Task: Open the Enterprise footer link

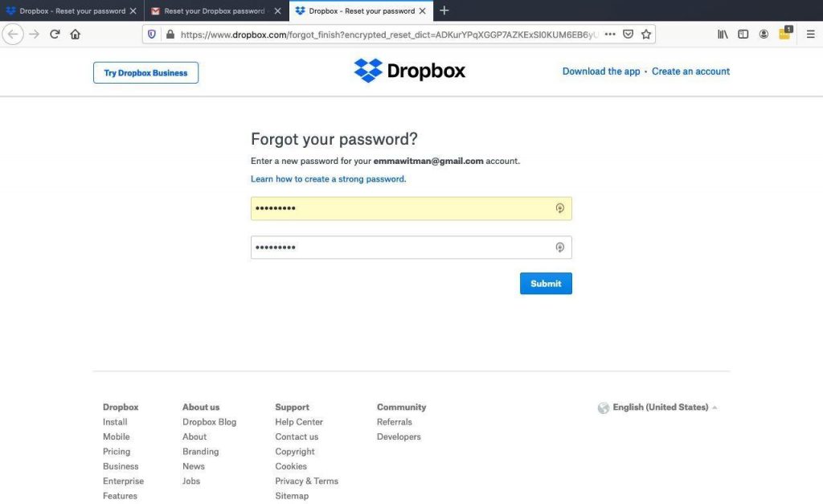Action: [123, 481]
